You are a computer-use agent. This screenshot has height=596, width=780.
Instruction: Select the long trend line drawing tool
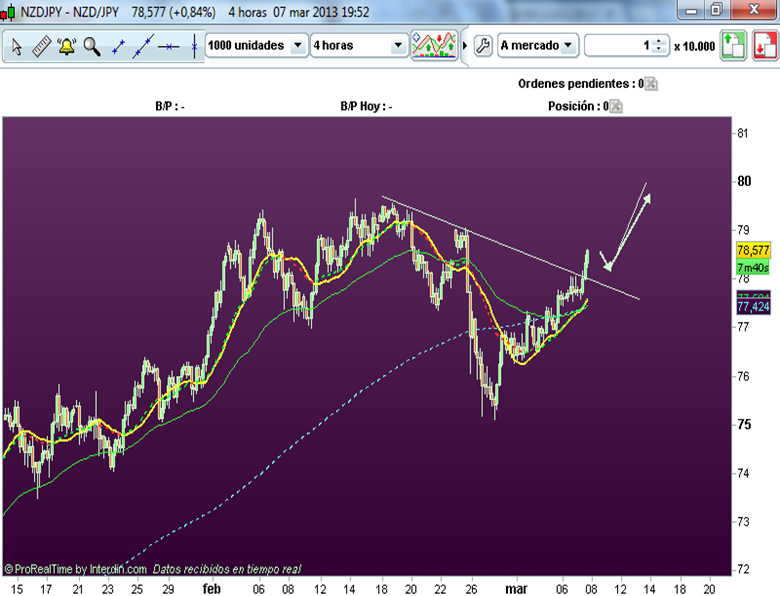143,46
